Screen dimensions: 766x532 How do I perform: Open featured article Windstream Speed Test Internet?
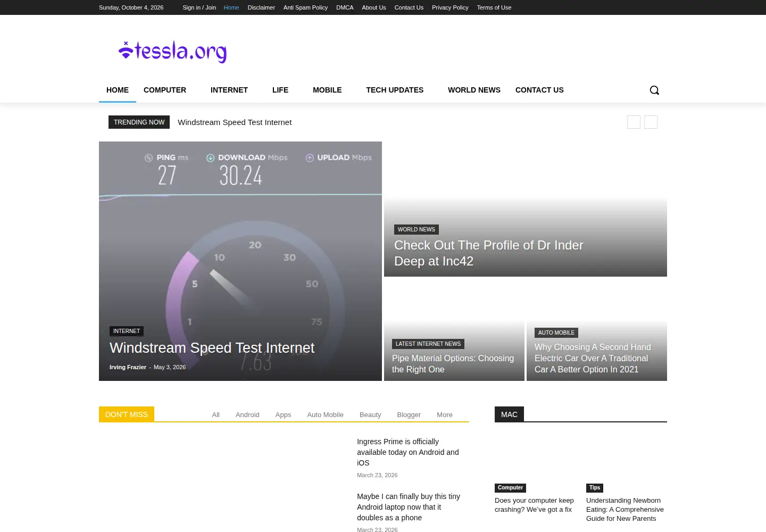coord(212,347)
